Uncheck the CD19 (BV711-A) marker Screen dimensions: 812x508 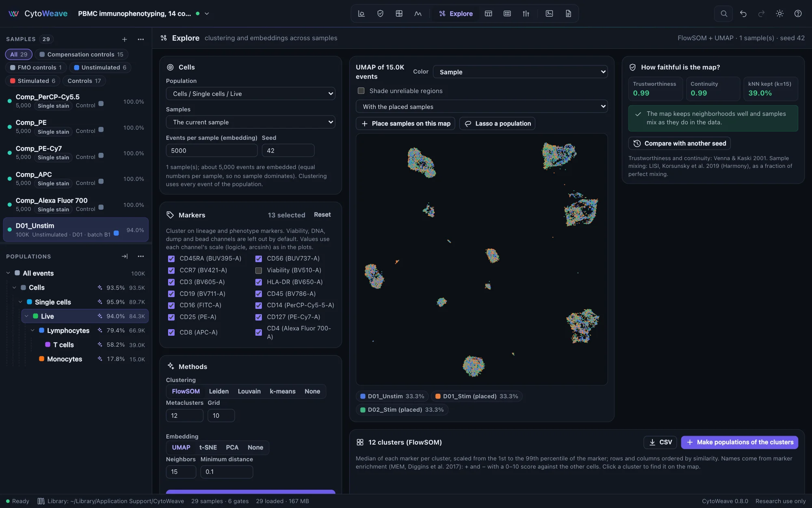[x=171, y=294]
